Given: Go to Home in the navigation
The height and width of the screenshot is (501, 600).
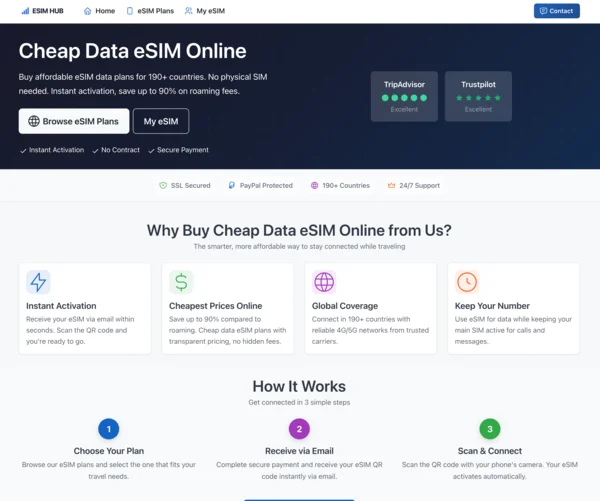Looking at the screenshot, I should 99,11.
